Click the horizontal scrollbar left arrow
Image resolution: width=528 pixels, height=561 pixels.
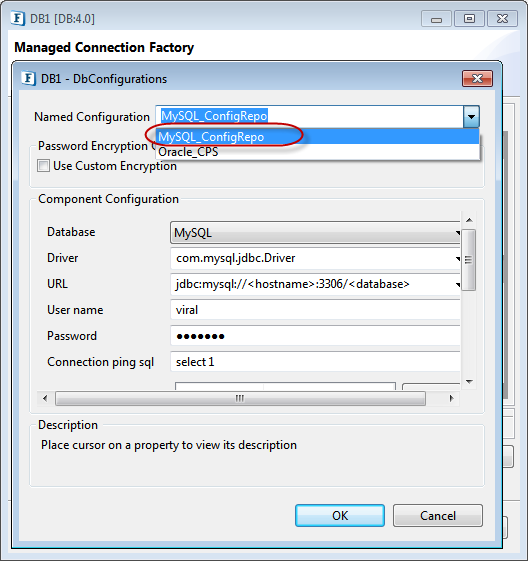pos(45,398)
